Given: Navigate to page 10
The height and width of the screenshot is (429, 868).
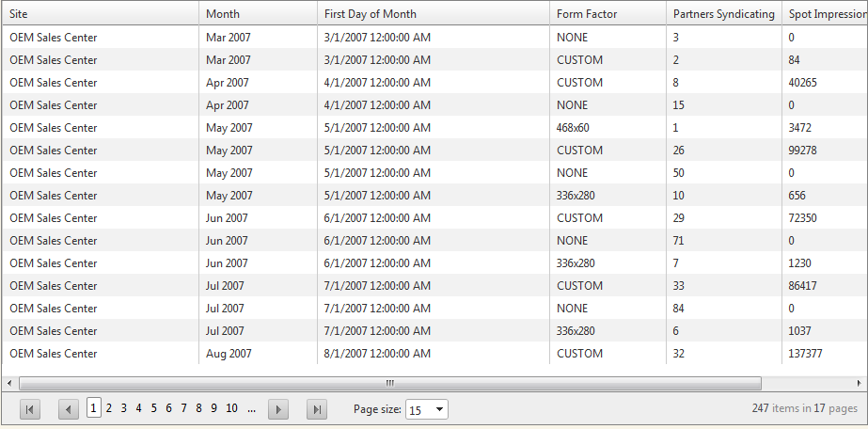Looking at the screenshot, I should pyautogui.click(x=231, y=408).
